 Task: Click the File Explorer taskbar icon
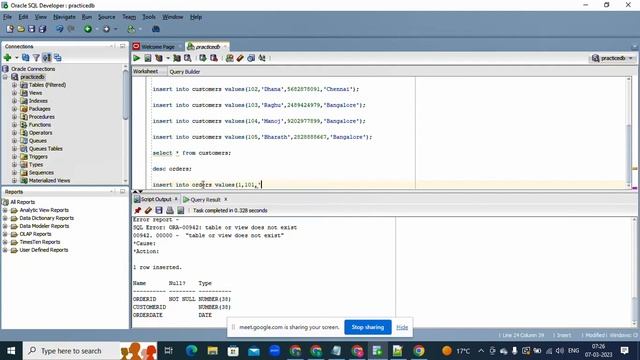[x=212, y=351]
